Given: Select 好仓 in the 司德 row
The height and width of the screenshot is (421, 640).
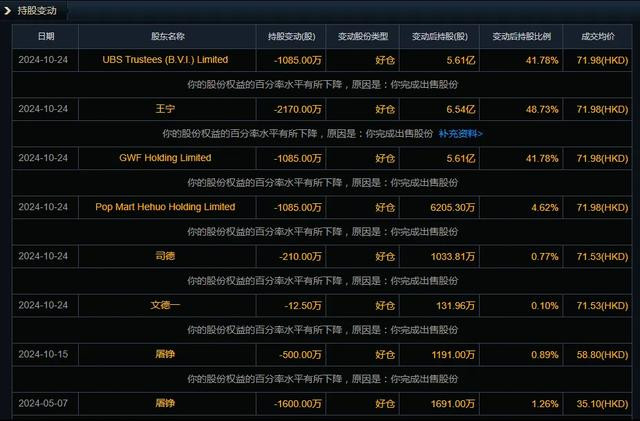Looking at the screenshot, I should [x=385, y=256].
